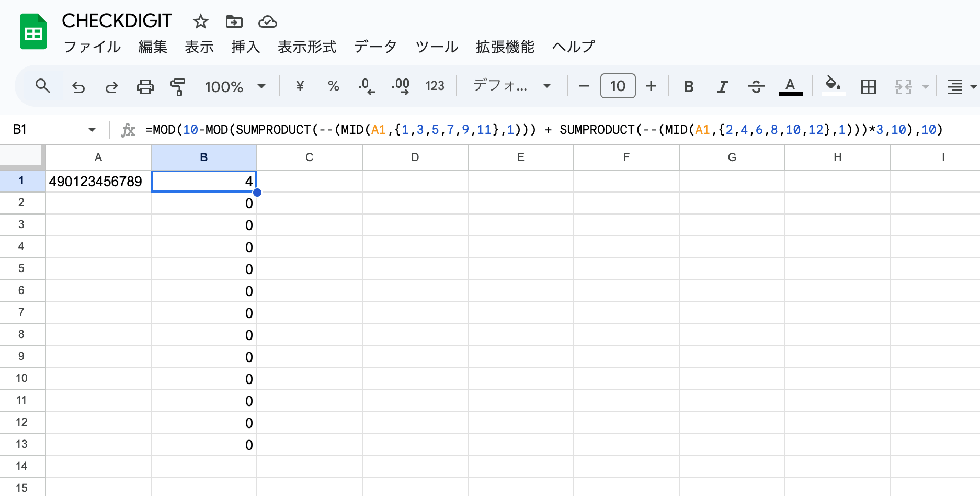Toggle strikethrough formatting
Viewport: 980px width, 496px height.
[756, 86]
